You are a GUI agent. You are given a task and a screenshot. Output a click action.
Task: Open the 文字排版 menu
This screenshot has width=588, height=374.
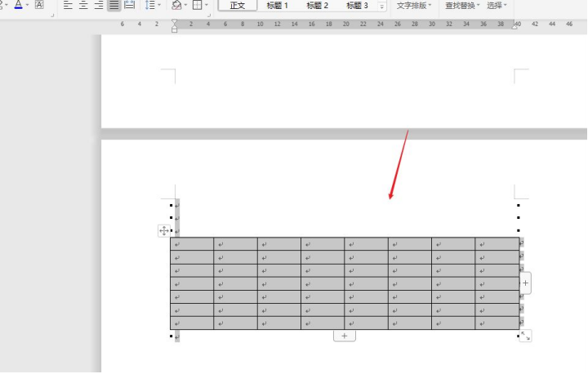click(414, 6)
